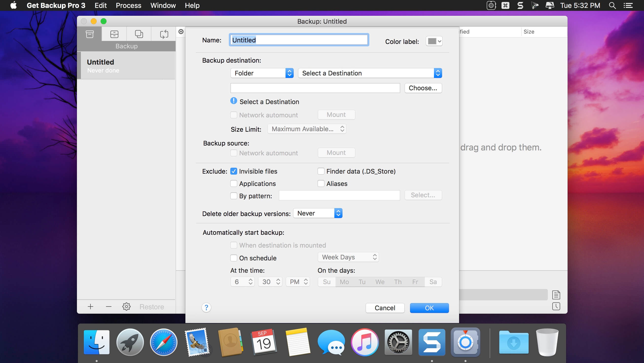Screen dimensions: 644x363
Task: Expand the Select a Destination dropdown
Action: (x=370, y=73)
